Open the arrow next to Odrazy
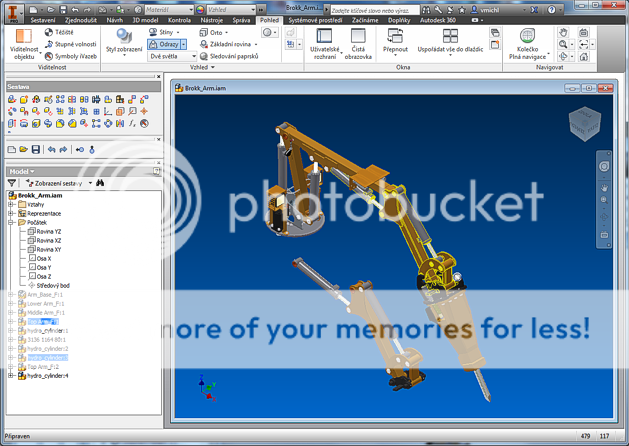 click(x=184, y=44)
